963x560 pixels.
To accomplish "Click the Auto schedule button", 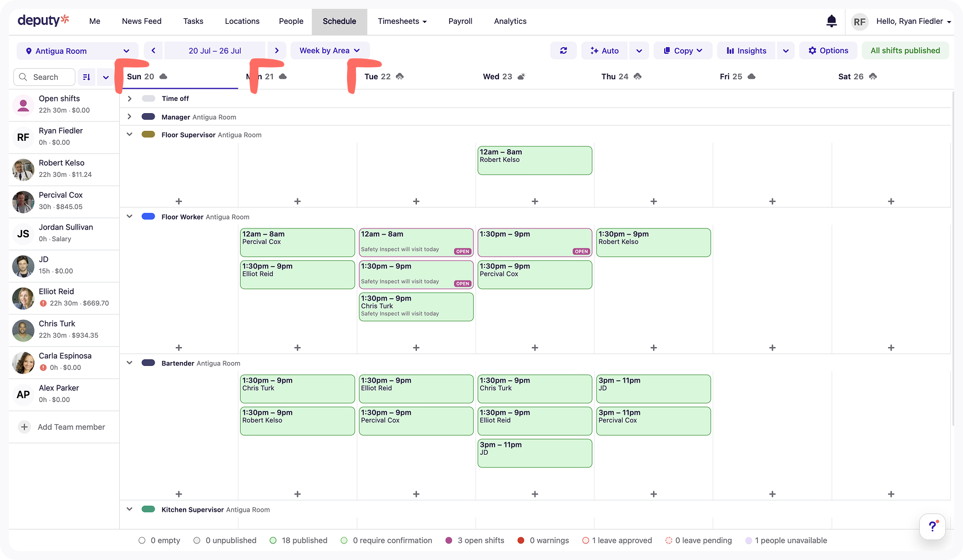I will pyautogui.click(x=605, y=50).
